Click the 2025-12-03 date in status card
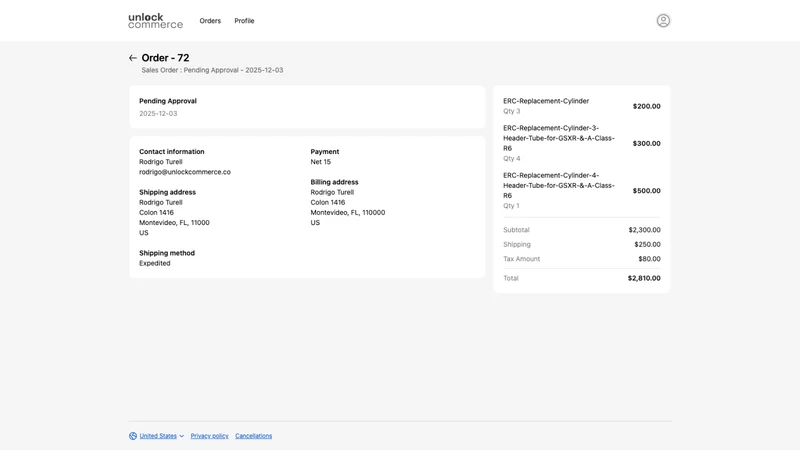The height and width of the screenshot is (450, 800). pyautogui.click(x=158, y=114)
